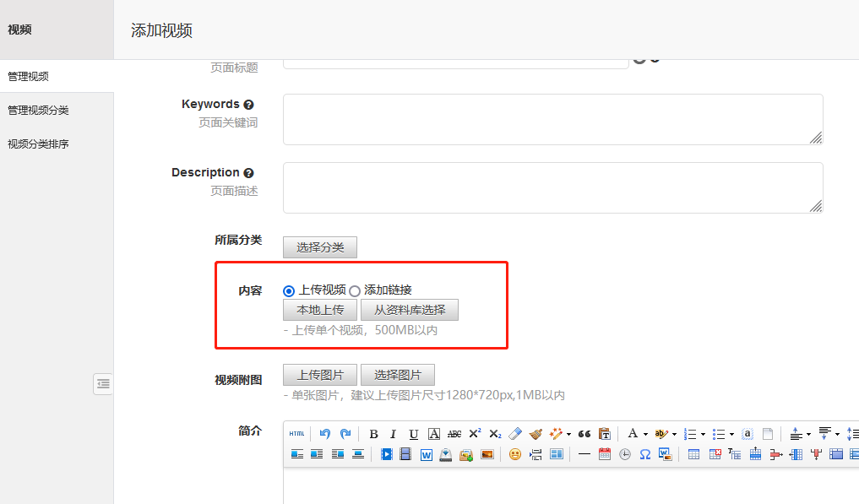859x504 pixels.
Task: Insert a horizontal line in the editor
Action: pyautogui.click(x=583, y=453)
